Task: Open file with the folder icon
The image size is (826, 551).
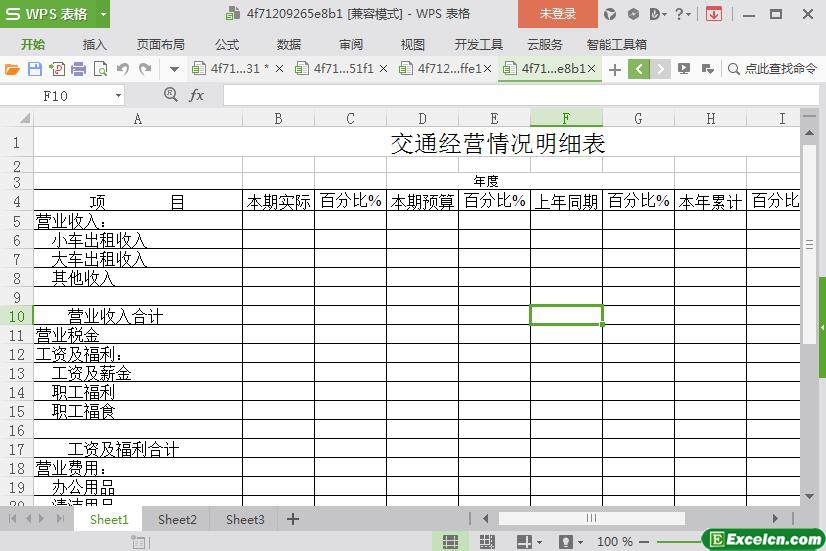Action: tap(12, 69)
